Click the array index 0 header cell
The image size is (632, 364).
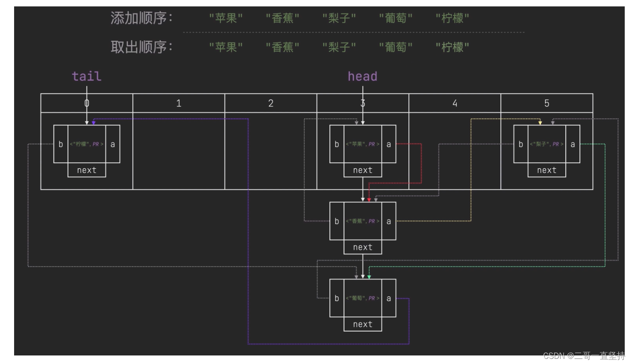click(87, 103)
